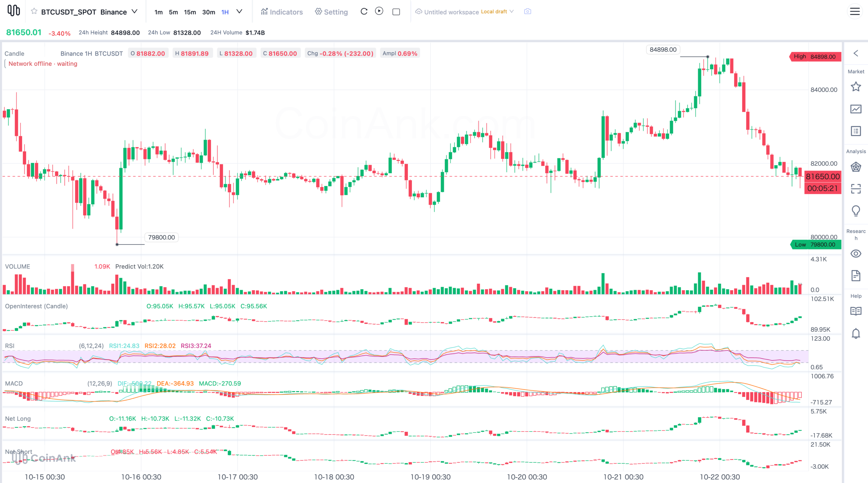The width and height of the screenshot is (868, 483).
Task: Open the lightbulb ideas icon
Action: click(x=856, y=211)
